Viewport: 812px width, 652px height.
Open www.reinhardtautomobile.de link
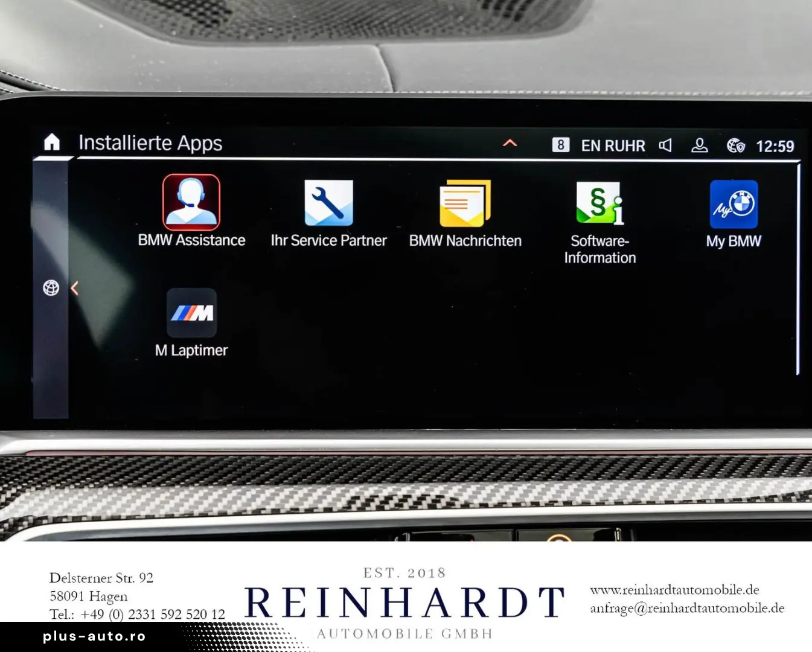pyautogui.click(x=674, y=590)
